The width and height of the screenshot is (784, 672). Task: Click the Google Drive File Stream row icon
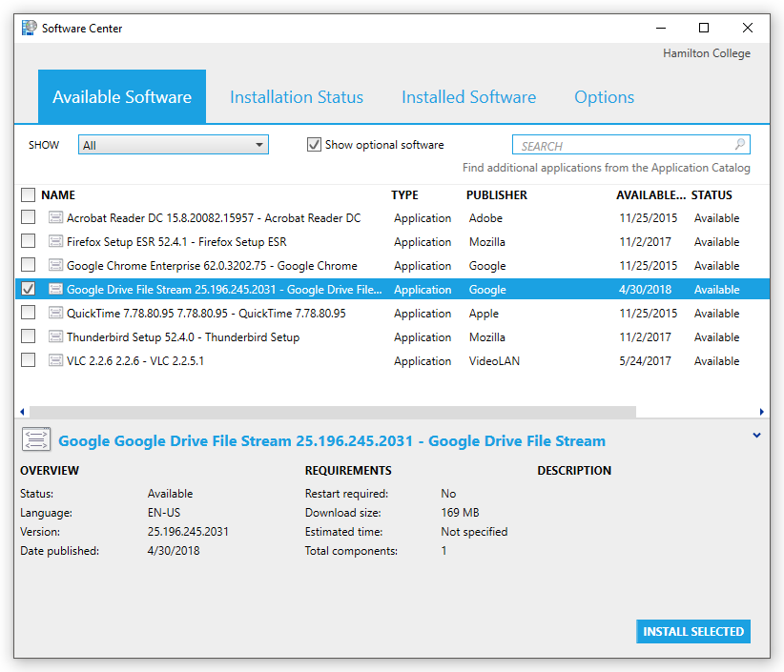(x=55, y=289)
